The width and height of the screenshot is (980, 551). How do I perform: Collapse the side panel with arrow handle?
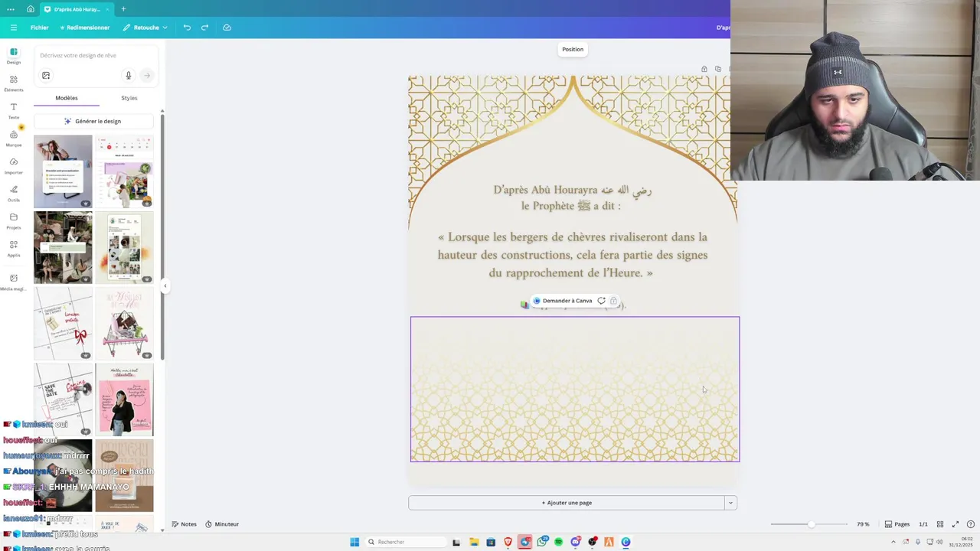tap(165, 286)
